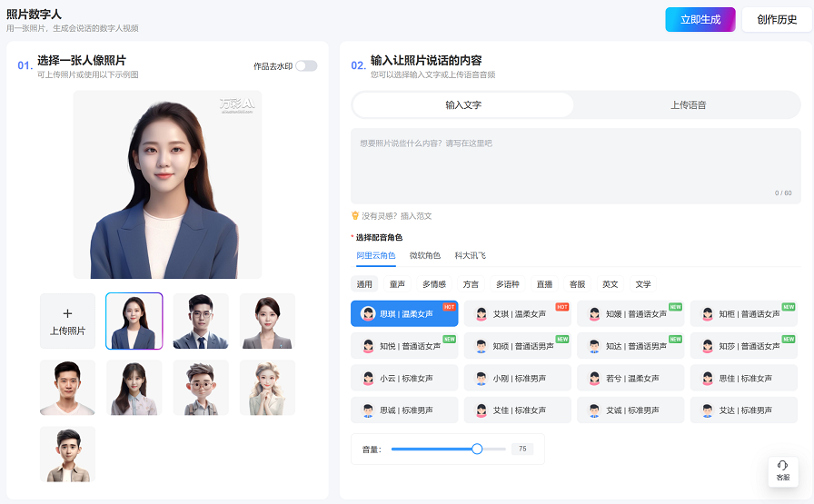Choose the 艾达 标准男声 voice
Screen dimensions: 814x504
(743, 410)
